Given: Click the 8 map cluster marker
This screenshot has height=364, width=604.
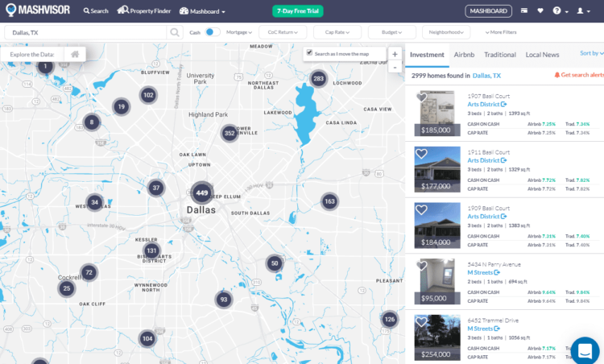Looking at the screenshot, I should [x=92, y=122].
